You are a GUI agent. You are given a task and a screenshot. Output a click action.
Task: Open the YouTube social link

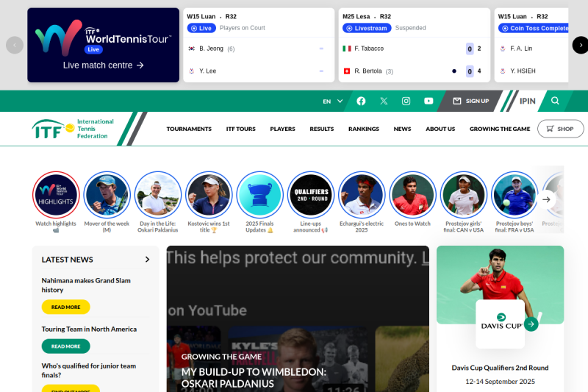point(429,101)
